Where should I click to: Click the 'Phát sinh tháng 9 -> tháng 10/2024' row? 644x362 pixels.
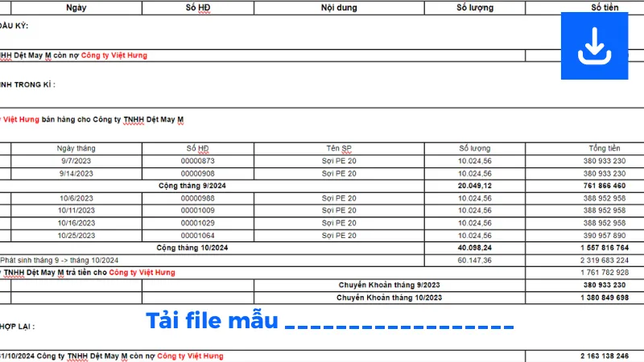point(212,260)
